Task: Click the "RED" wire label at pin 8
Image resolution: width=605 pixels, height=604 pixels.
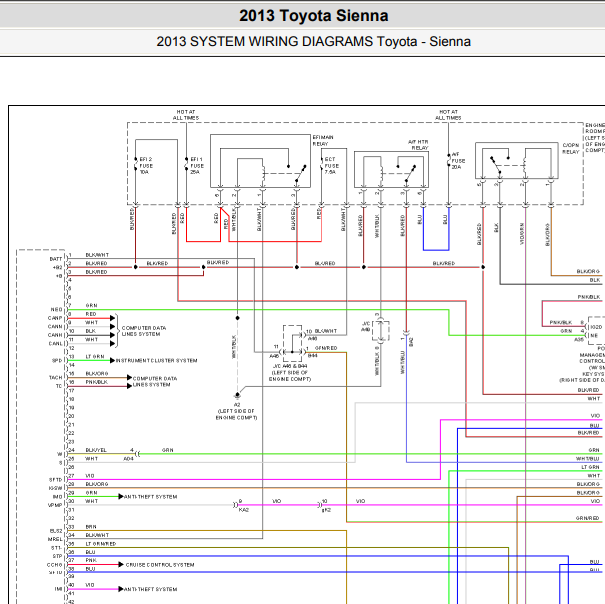Action: 91,314
